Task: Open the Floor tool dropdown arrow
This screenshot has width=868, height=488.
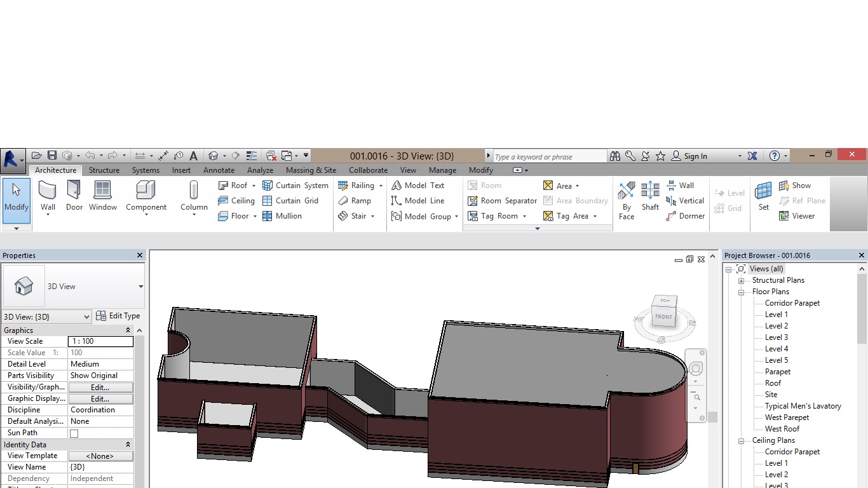Action: pos(255,216)
